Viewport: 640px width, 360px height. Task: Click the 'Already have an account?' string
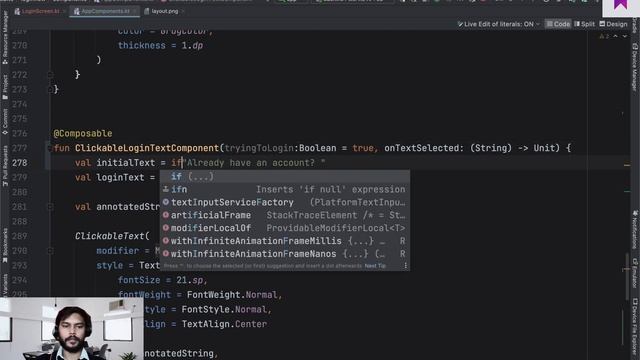point(256,163)
